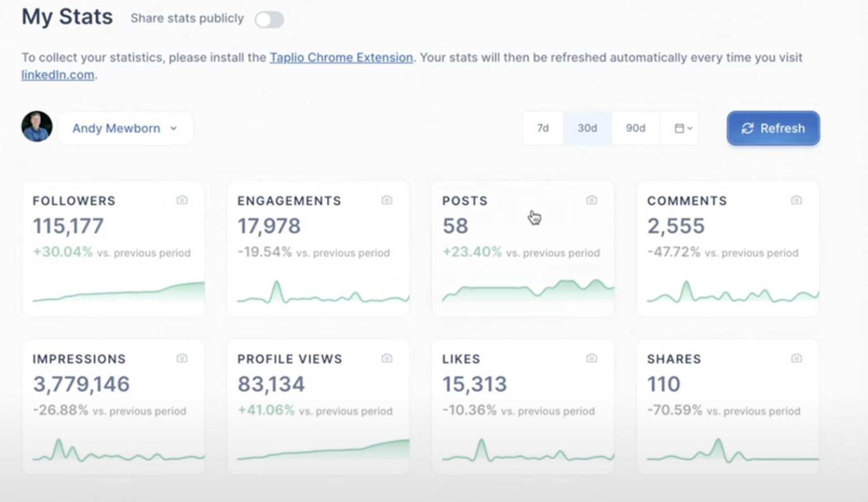Click the camera icon on Likes card

pos(591,358)
